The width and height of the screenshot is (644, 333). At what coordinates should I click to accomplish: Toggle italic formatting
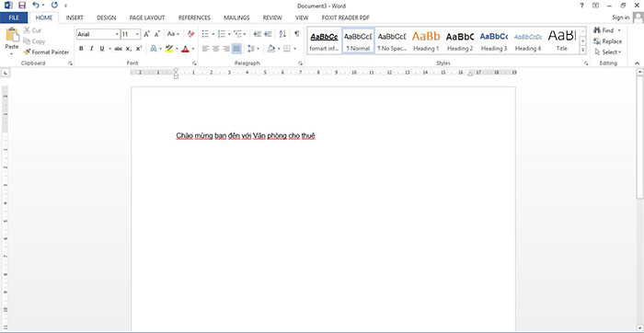91,49
